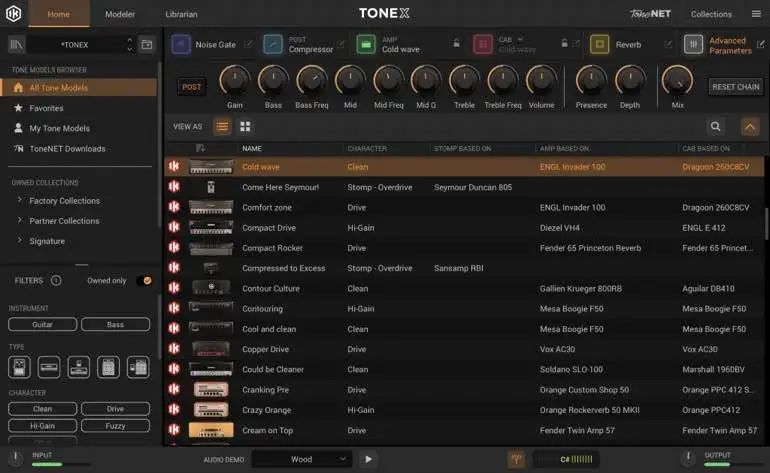The image size is (770, 473).
Task: Sort by the AMP BASED ON column
Action: tap(564, 148)
